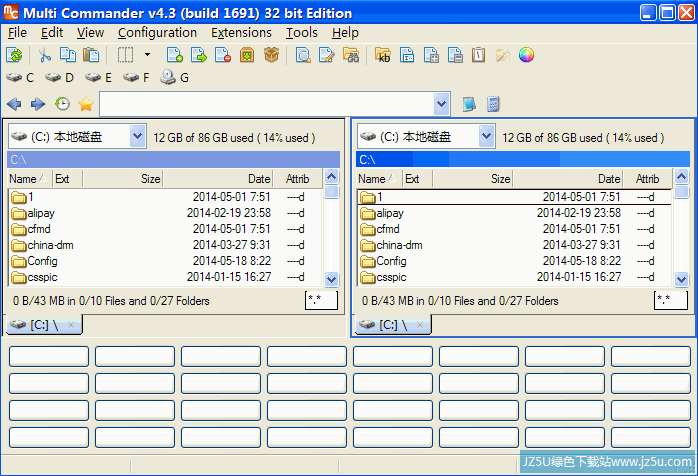Switch to drive D in drive bar
The height and width of the screenshot is (476, 698).
pos(59,78)
